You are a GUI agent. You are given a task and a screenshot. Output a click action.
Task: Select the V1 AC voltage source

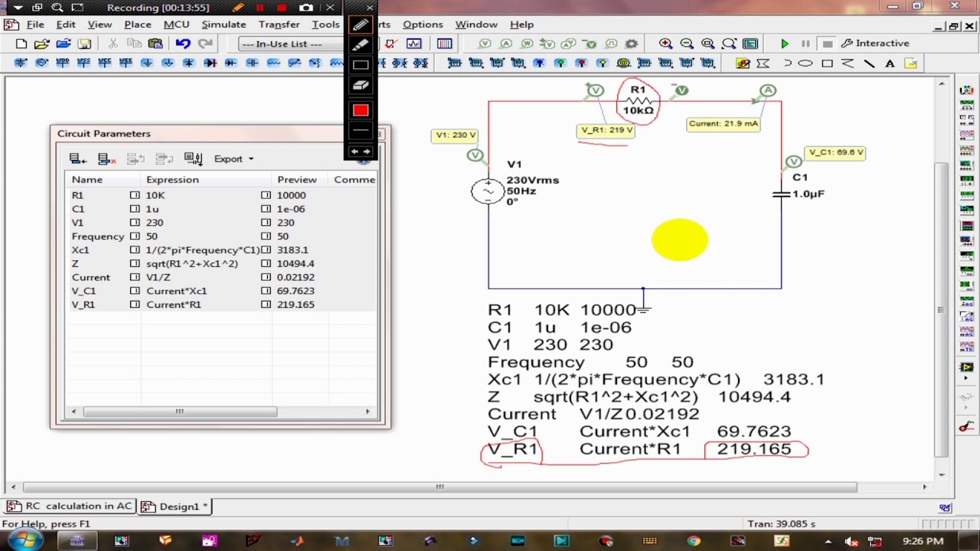coord(488,191)
